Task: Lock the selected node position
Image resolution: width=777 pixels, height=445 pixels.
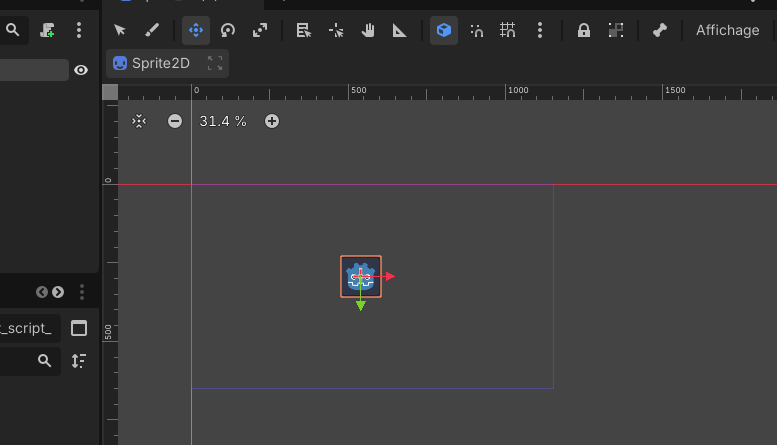Action: [584, 30]
